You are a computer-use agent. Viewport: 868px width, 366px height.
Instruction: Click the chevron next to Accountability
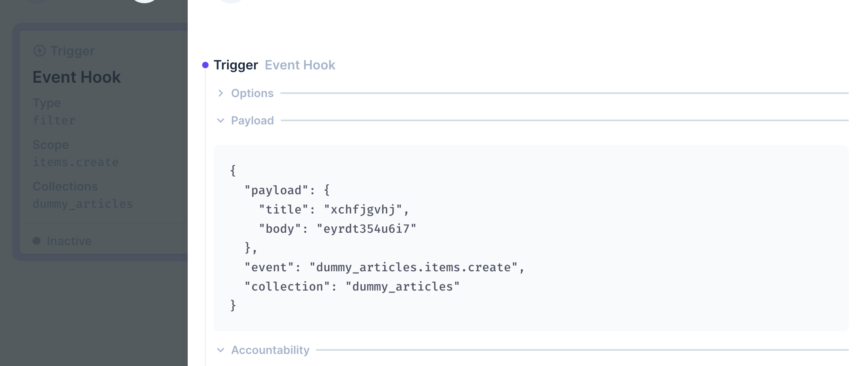coord(221,350)
